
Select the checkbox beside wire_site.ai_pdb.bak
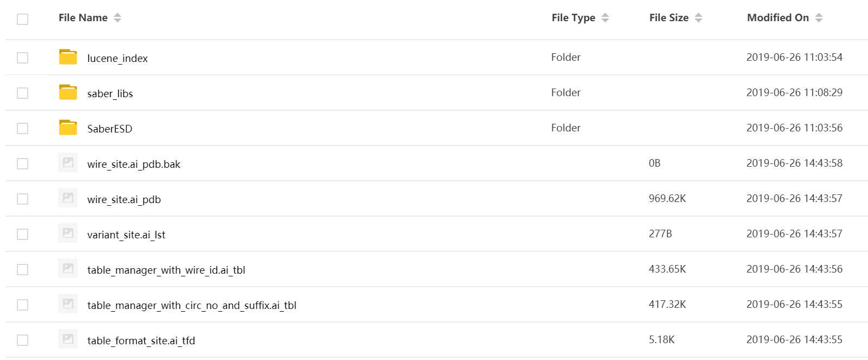(x=22, y=163)
